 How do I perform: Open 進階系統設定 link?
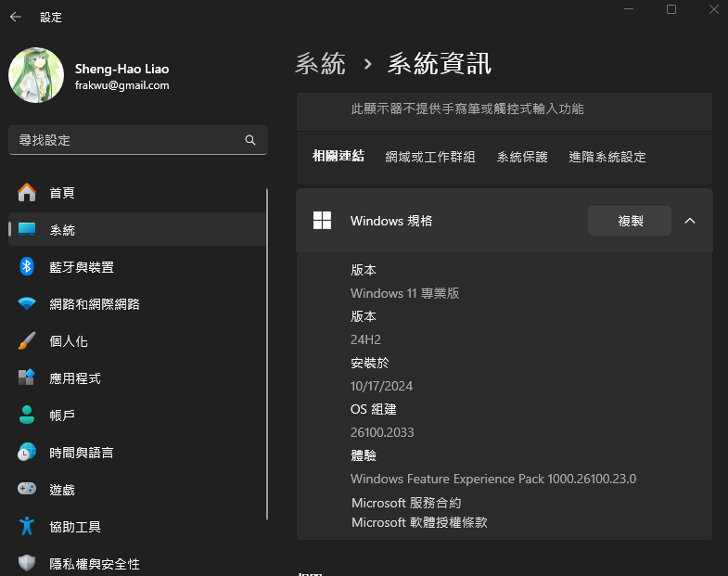coord(607,157)
